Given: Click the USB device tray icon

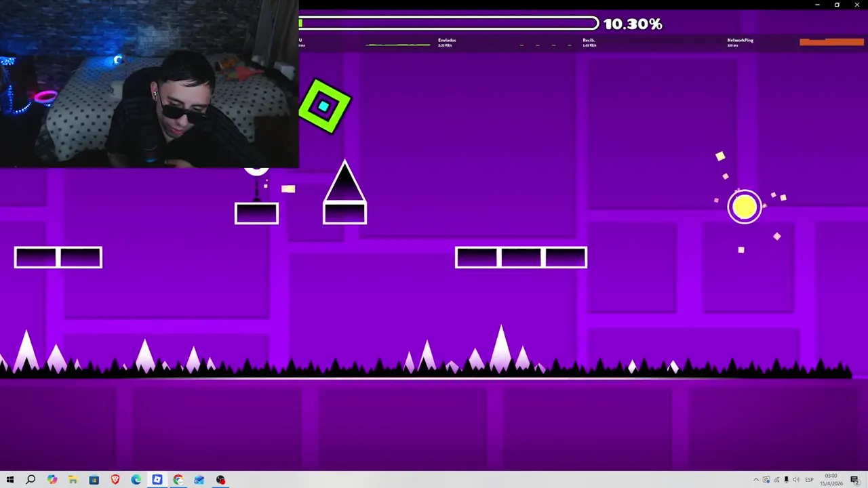Looking at the screenshot, I should (787, 480).
